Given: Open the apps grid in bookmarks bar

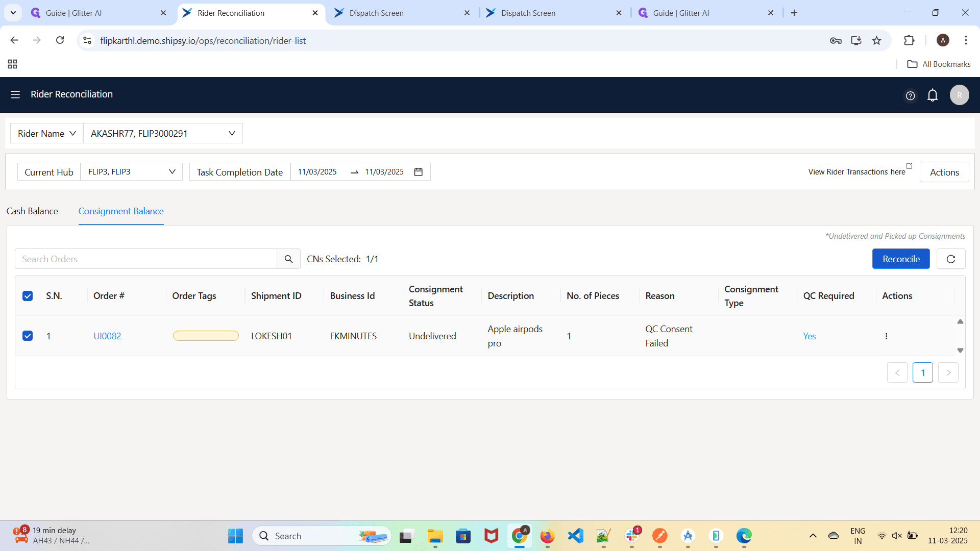Looking at the screenshot, I should click(x=13, y=64).
